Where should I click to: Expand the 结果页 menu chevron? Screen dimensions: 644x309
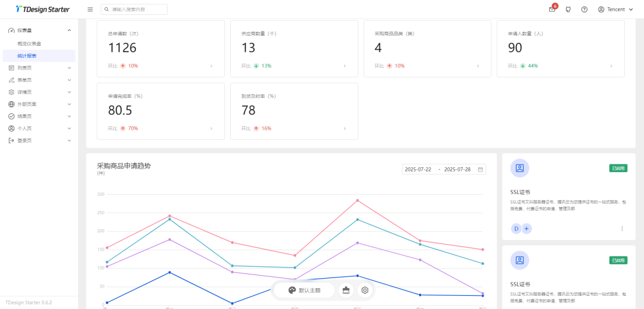pyautogui.click(x=69, y=116)
